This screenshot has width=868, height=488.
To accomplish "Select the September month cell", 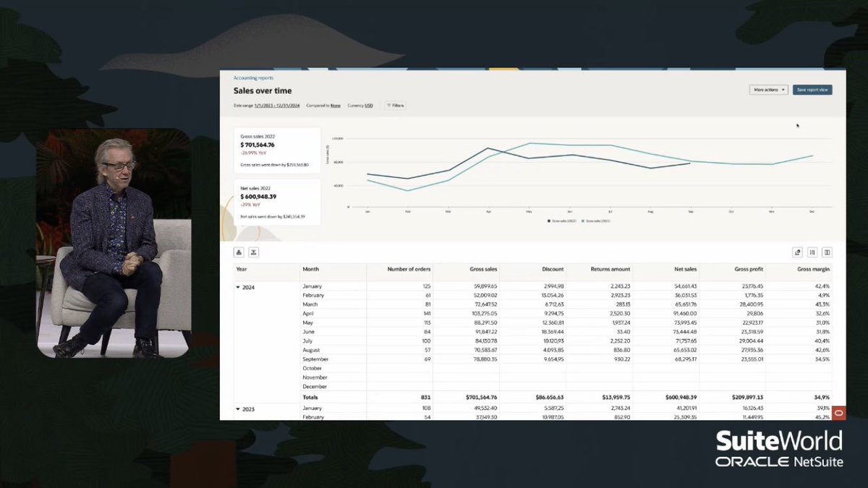I will pyautogui.click(x=315, y=359).
